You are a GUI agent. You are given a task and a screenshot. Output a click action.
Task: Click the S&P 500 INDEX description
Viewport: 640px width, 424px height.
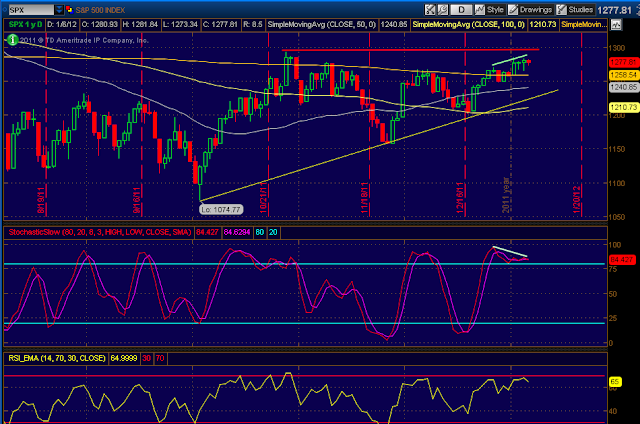(100, 10)
